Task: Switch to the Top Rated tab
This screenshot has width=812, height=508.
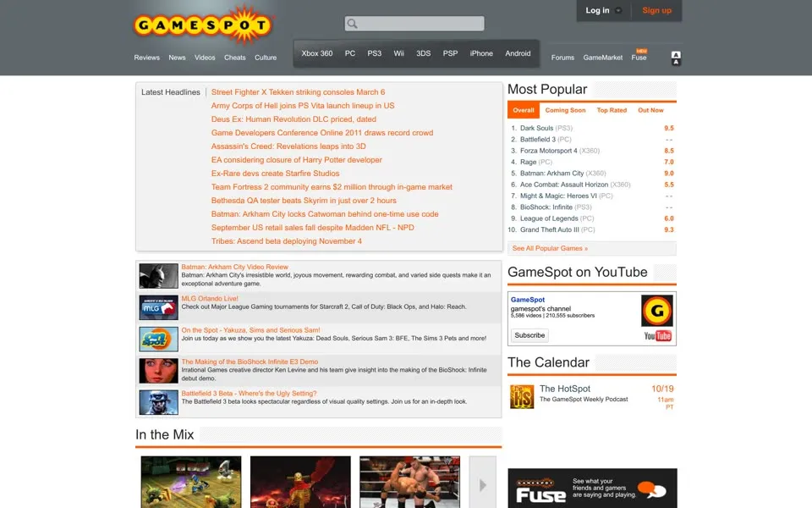Action: [612, 110]
